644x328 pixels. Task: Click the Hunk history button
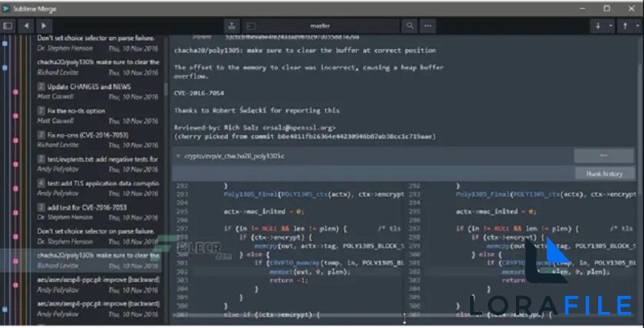click(605, 174)
